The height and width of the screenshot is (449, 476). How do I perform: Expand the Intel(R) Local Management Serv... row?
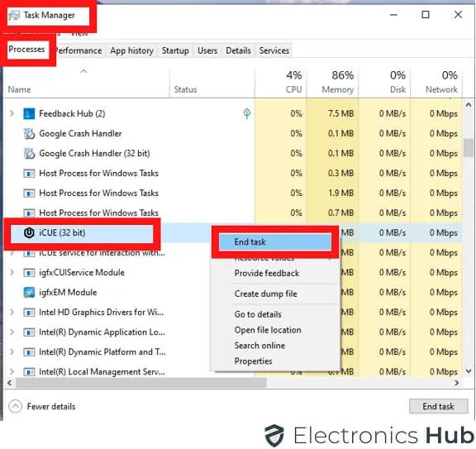coord(12,372)
